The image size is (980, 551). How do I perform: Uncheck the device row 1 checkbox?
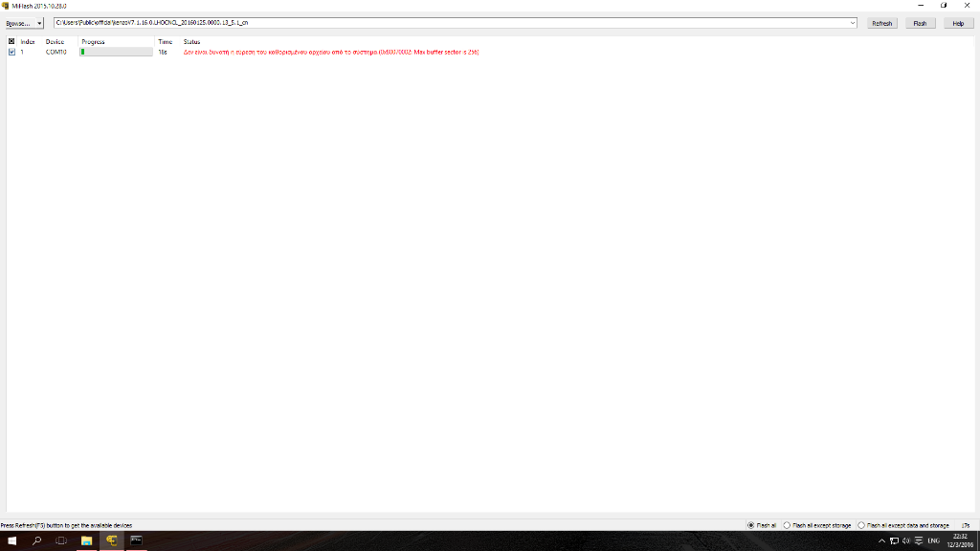pos(11,52)
